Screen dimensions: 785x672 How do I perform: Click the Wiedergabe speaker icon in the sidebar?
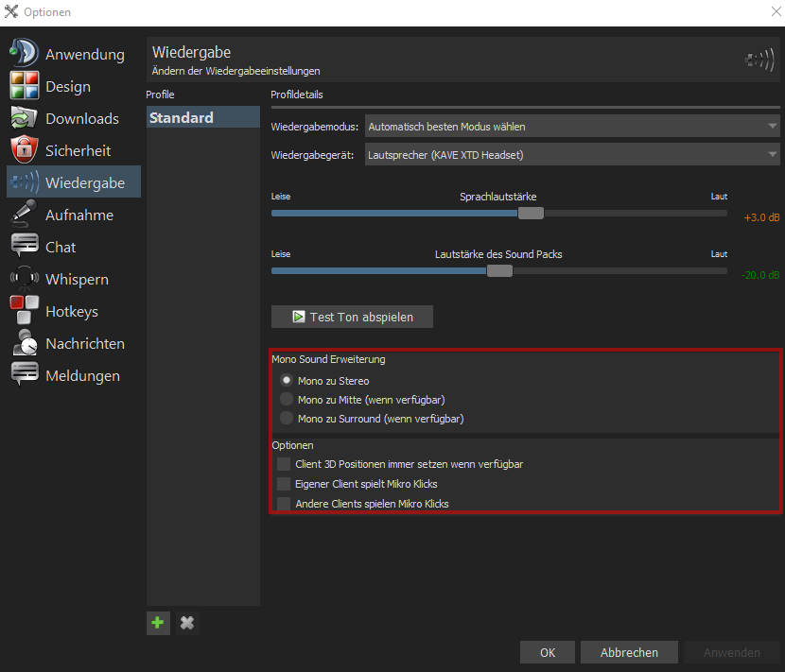pos(24,182)
